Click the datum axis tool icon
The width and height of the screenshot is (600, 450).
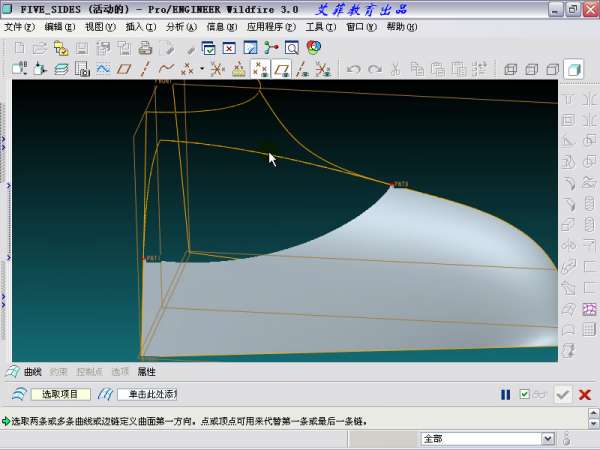pos(145,69)
